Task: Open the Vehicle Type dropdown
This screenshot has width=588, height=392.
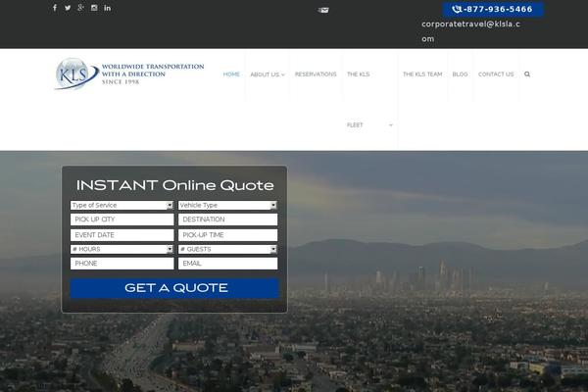Action: (x=228, y=205)
